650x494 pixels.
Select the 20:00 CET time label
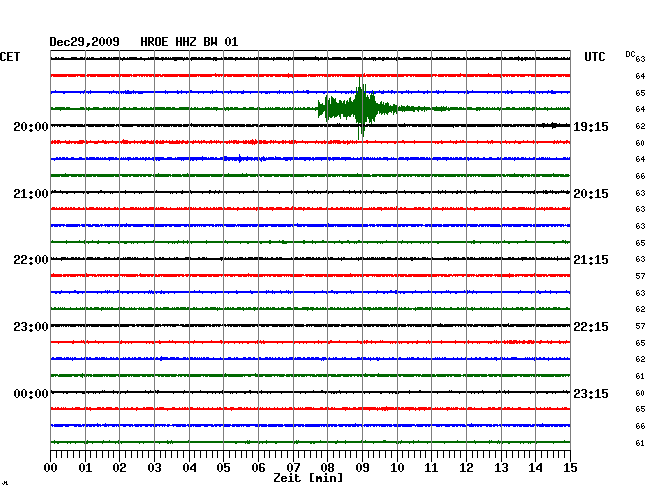(x=31, y=126)
